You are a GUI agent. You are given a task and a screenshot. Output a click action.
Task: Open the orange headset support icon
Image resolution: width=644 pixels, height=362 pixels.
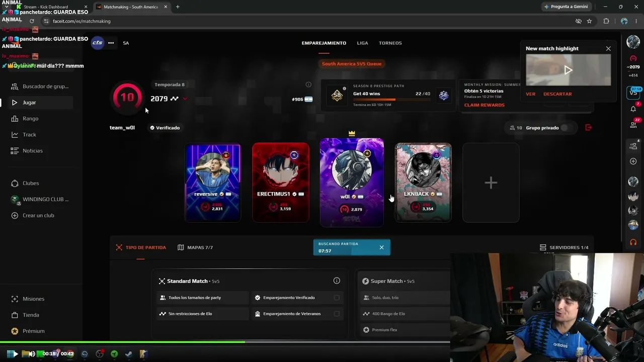point(633,242)
